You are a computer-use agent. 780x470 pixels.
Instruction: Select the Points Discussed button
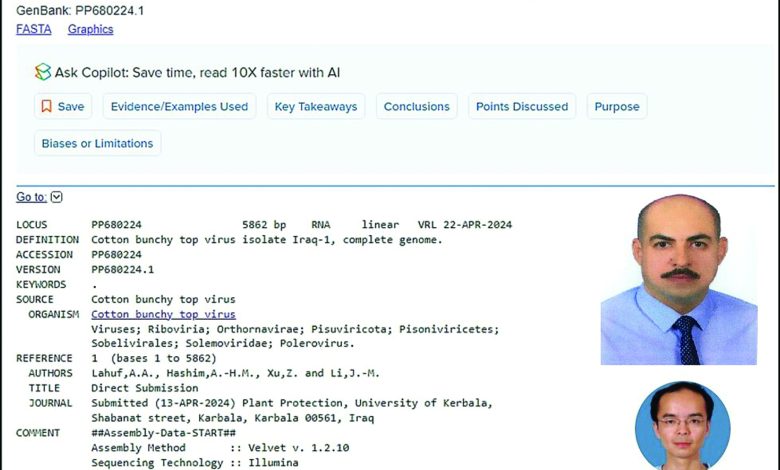click(521, 107)
